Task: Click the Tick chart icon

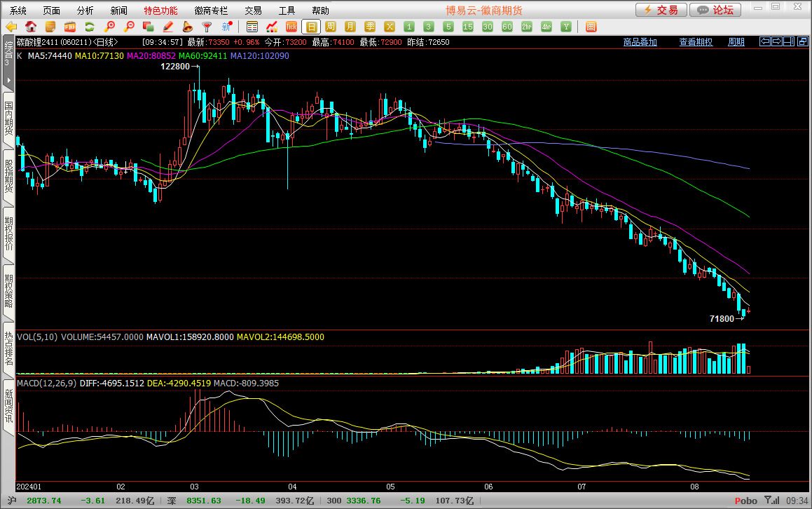Action: coord(291,27)
